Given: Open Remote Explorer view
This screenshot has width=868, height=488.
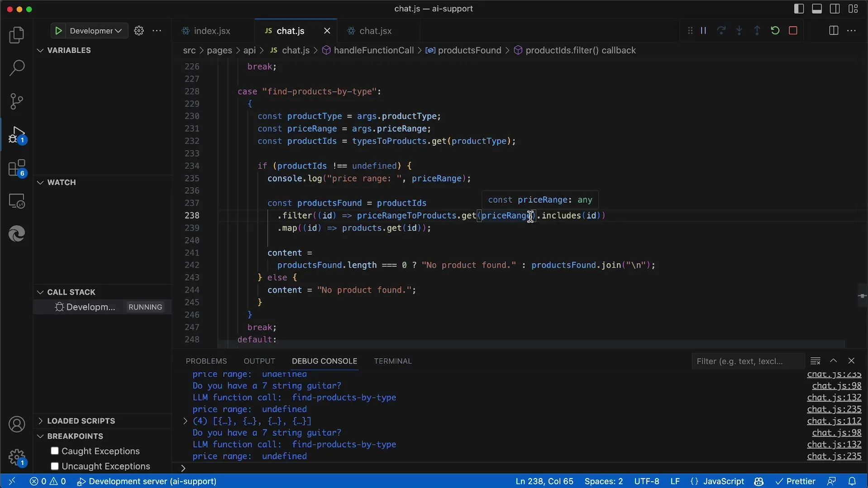Looking at the screenshot, I should click(x=17, y=201).
